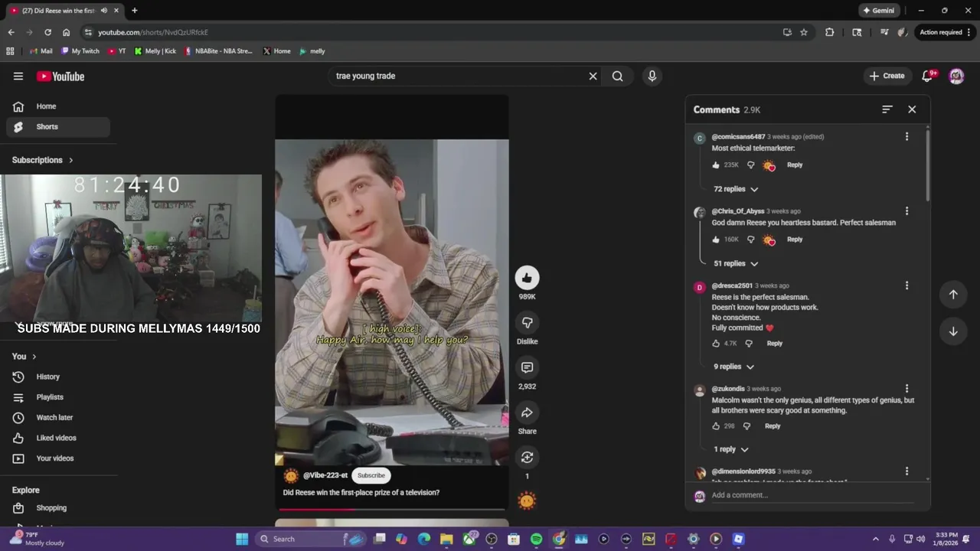Close the Comments panel
The width and height of the screenshot is (980, 551).
(912, 109)
